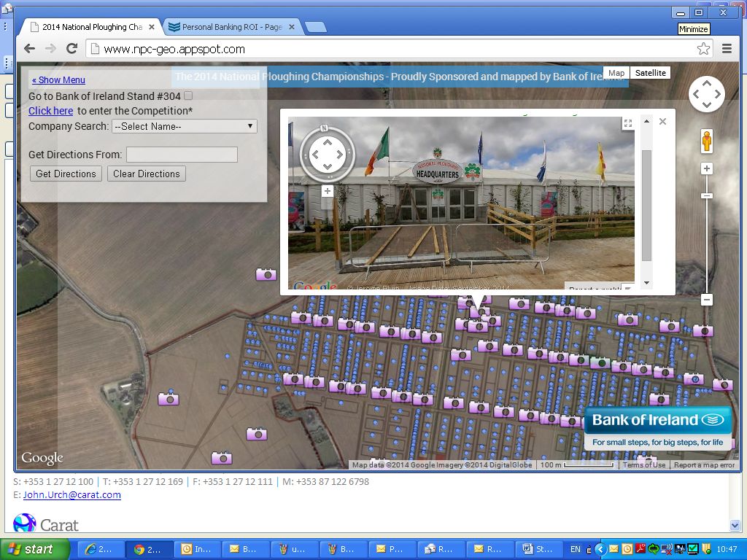Open the Terms of Use link

pos(644,464)
